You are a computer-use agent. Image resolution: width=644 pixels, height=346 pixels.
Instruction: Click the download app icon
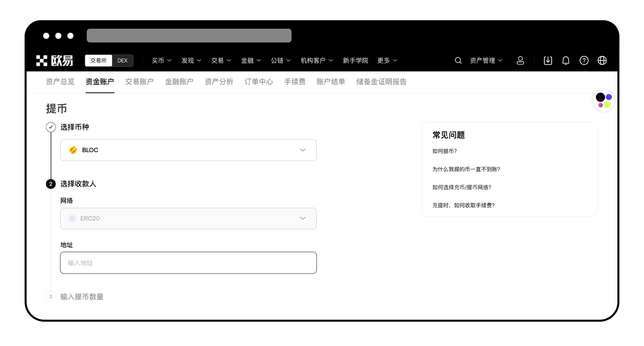tap(548, 60)
